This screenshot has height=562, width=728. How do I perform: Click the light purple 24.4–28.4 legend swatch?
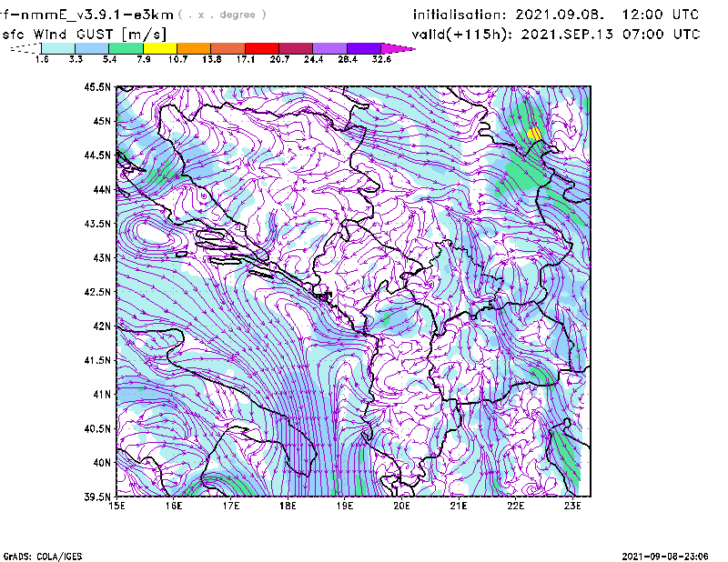click(x=329, y=48)
